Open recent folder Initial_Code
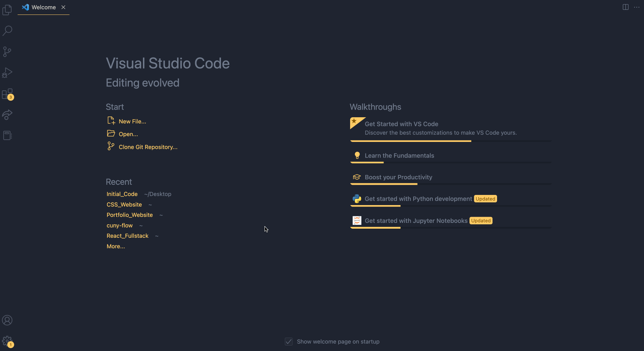Image resolution: width=644 pixels, height=351 pixels. [x=122, y=194]
